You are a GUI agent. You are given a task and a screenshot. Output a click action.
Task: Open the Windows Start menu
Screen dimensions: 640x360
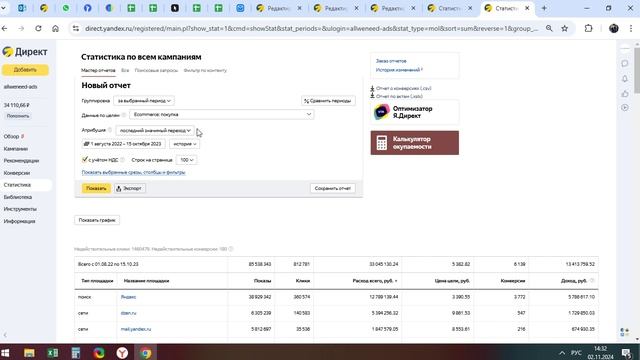[x=6, y=353]
